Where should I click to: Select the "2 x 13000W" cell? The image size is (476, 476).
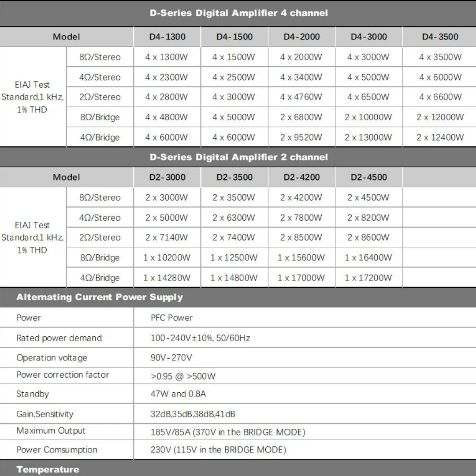point(368,138)
